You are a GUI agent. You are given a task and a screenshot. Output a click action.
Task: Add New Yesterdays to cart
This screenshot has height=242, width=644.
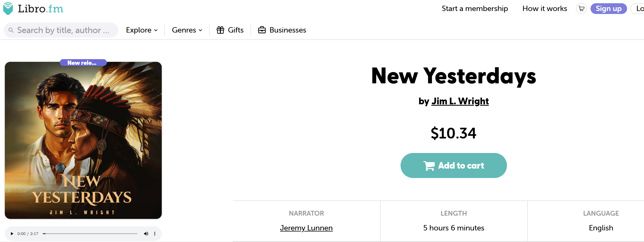(454, 165)
